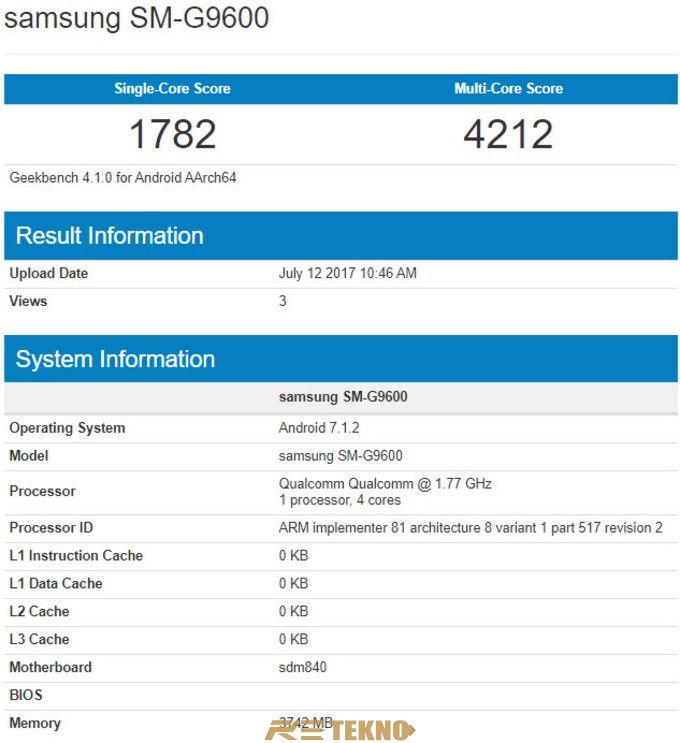Click the Motherboard label
This screenshot has width=680, height=743.
[x=51, y=668]
